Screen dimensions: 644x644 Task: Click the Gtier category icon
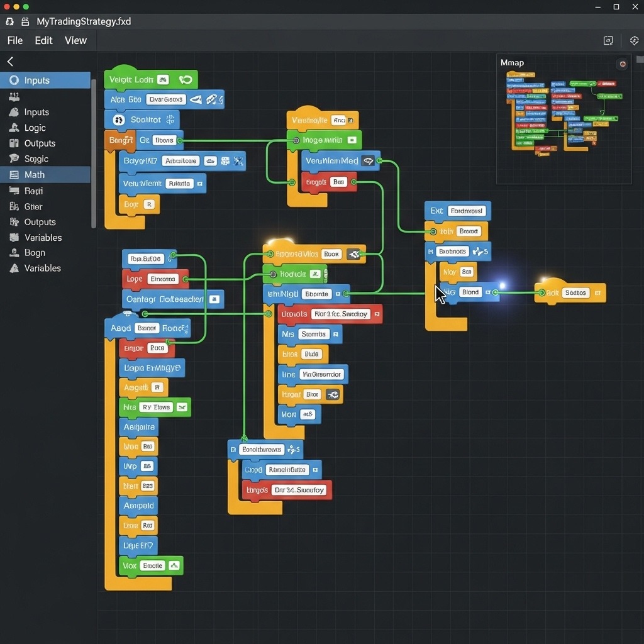14,206
